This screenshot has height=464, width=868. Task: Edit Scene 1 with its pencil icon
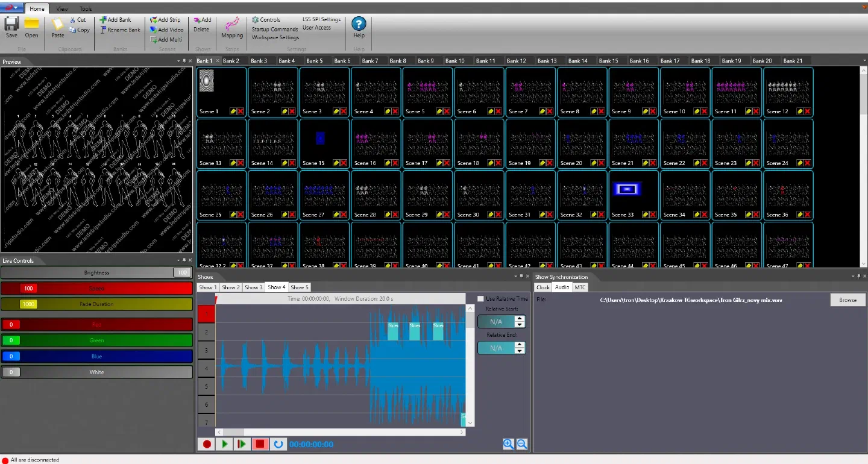click(233, 111)
